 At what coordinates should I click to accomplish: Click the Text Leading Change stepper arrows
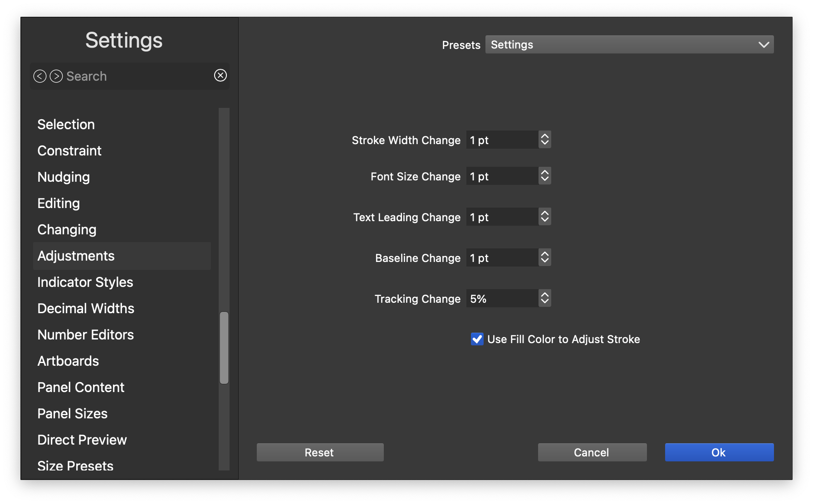(x=544, y=217)
